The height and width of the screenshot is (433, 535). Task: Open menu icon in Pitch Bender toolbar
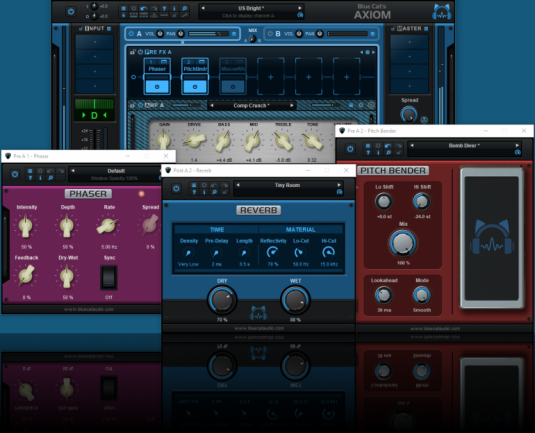coord(368,146)
